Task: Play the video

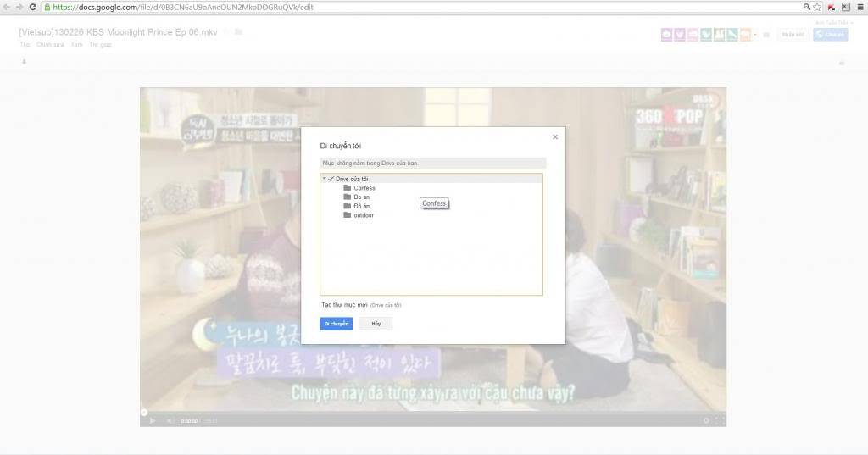Action: click(153, 420)
